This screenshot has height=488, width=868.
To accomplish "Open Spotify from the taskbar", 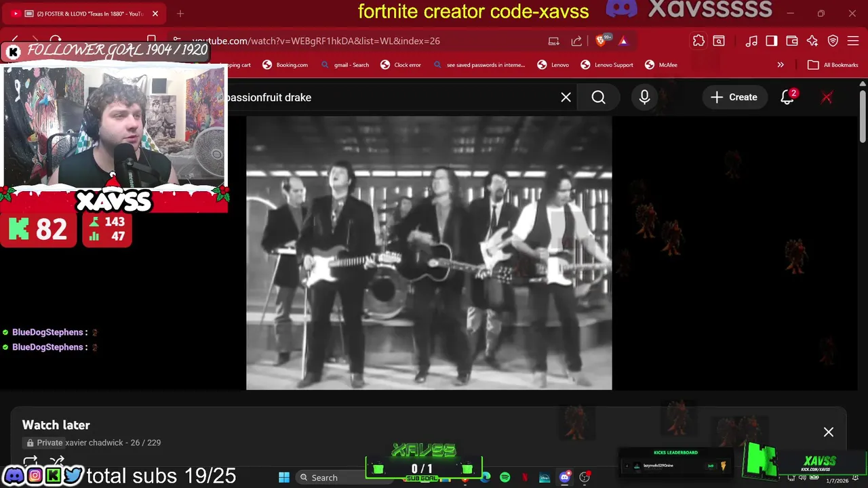I will click(505, 478).
